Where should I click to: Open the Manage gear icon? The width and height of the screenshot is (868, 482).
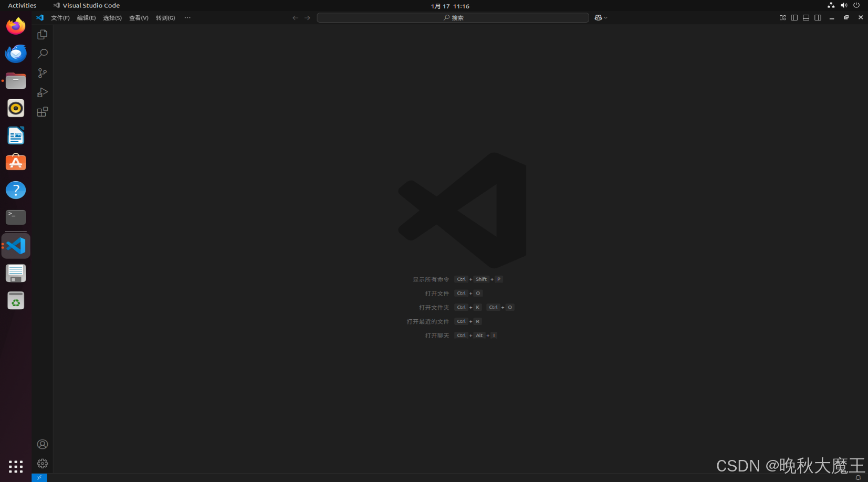(x=43, y=464)
